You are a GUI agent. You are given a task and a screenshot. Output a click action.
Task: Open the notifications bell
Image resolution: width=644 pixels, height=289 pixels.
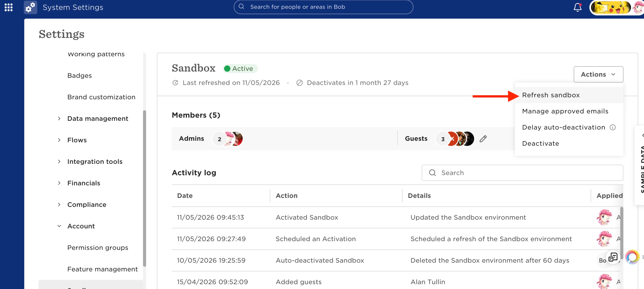(577, 7)
